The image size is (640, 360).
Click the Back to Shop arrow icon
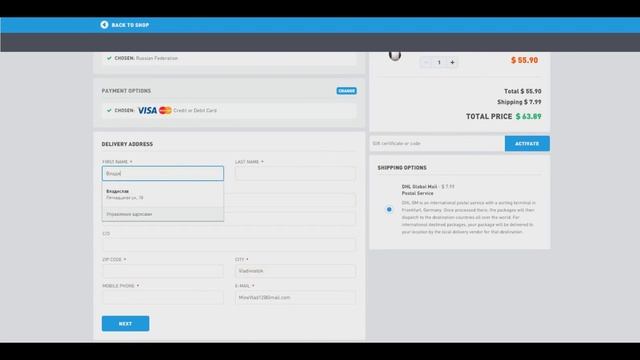coord(104,25)
